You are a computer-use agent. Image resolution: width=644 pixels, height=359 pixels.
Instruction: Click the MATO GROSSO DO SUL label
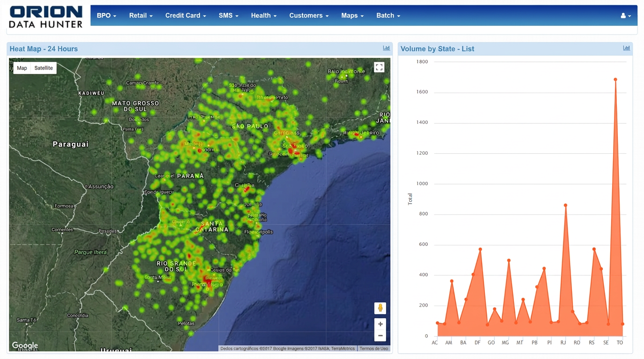click(135, 106)
